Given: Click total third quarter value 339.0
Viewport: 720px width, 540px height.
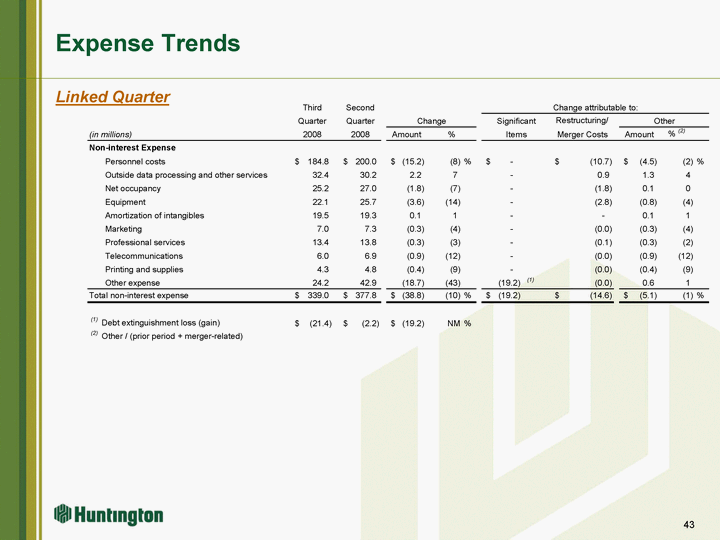Looking at the screenshot, I should point(318,295).
